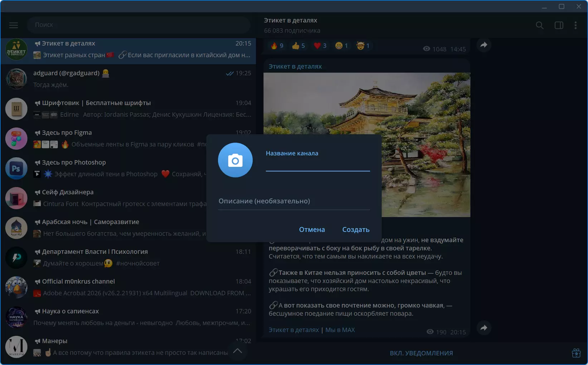The width and height of the screenshot is (588, 365).
Task: Click the gift icon in bottom corner
Action: 576,353
